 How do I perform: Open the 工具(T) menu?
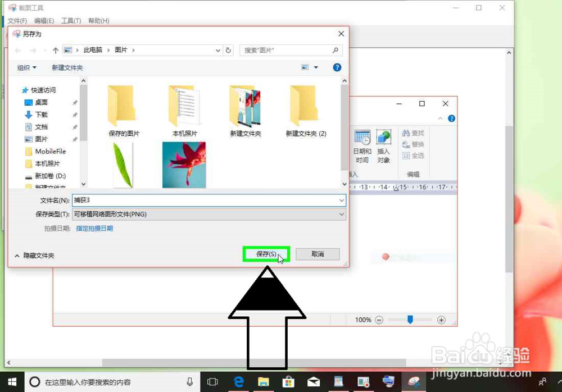pyautogui.click(x=71, y=21)
